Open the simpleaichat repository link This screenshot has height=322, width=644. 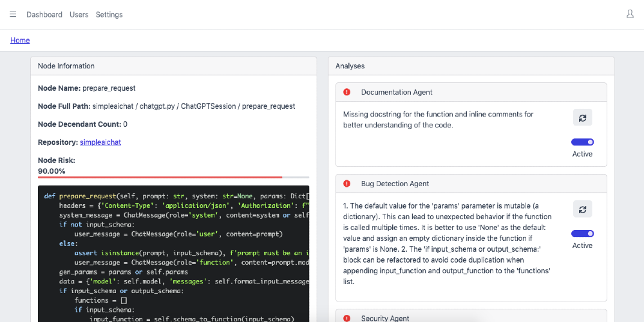[x=100, y=142]
